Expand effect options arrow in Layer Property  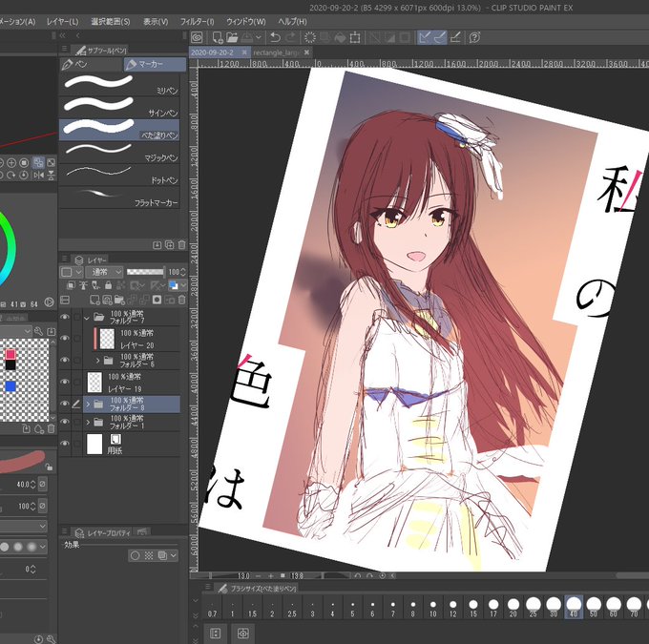point(174,555)
